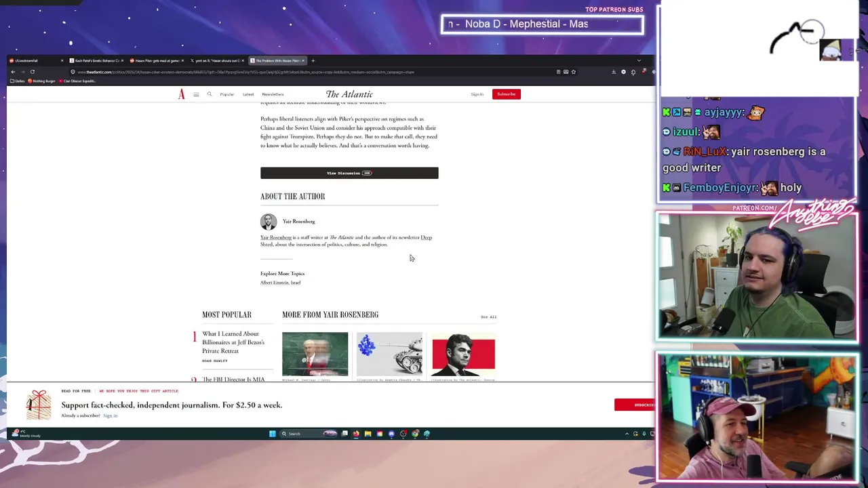This screenshot has height=488, width=868.
Task: Open Discord from the taskbar
Action: point(391,434)
